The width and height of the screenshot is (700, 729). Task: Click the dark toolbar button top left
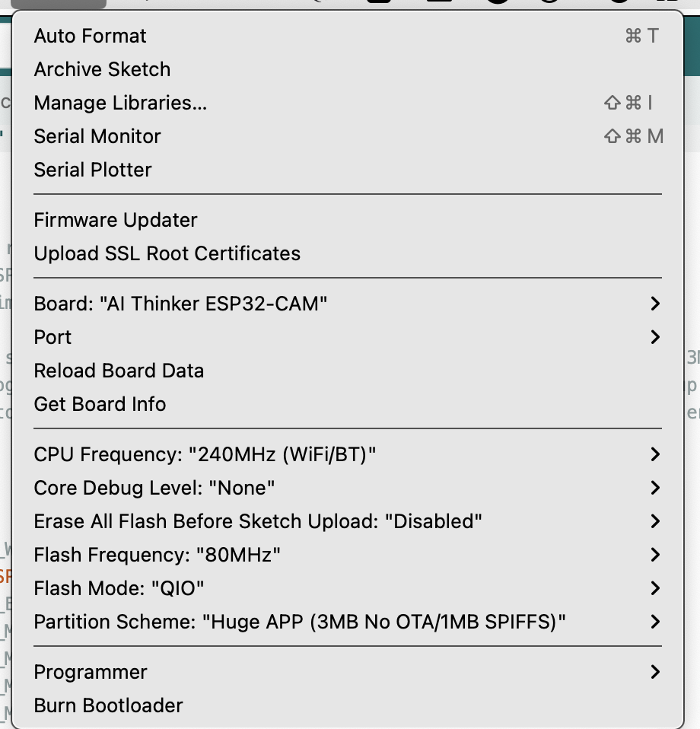(57, 5)
